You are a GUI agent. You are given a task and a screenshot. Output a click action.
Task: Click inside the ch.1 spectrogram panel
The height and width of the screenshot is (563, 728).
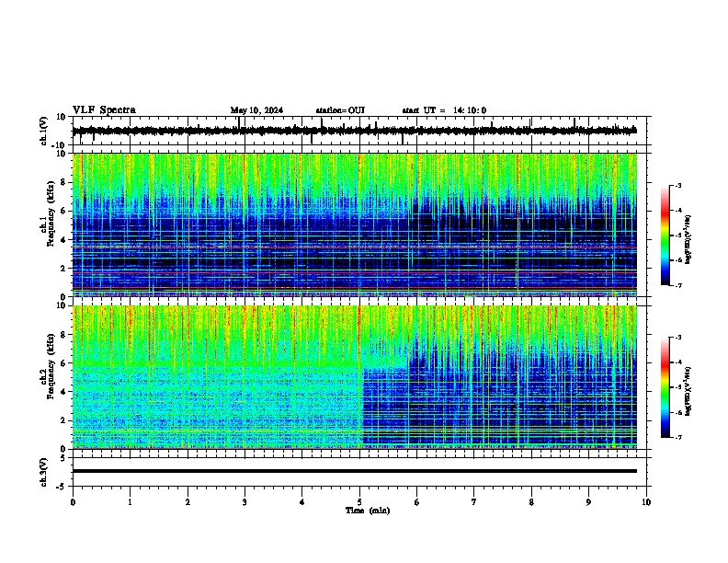[355, 224]
